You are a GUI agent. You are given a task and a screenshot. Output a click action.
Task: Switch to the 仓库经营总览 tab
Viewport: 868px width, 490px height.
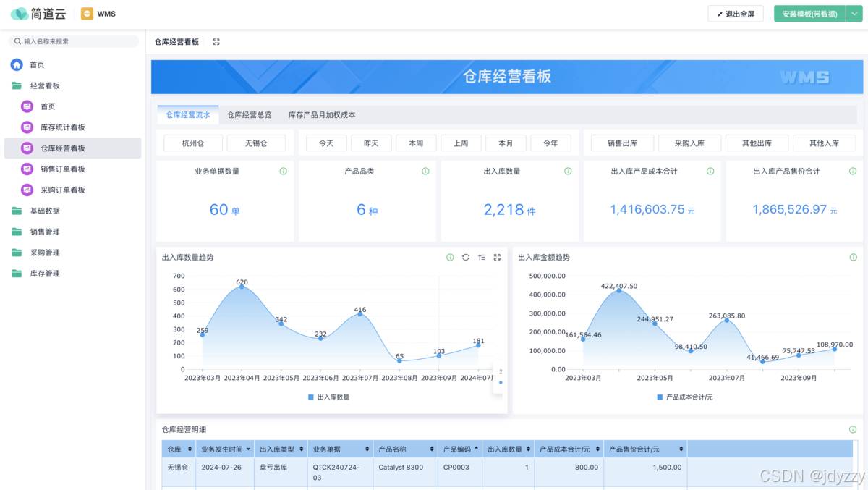249,114
